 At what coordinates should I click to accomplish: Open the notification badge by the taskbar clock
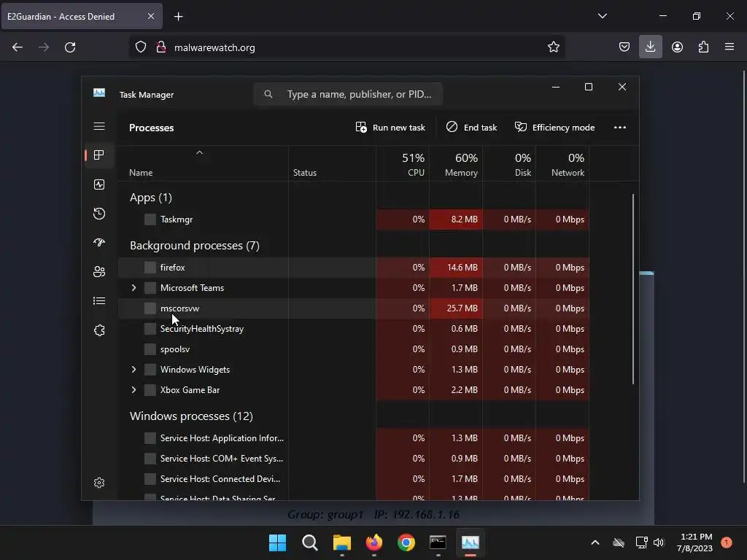coord(727,542)
